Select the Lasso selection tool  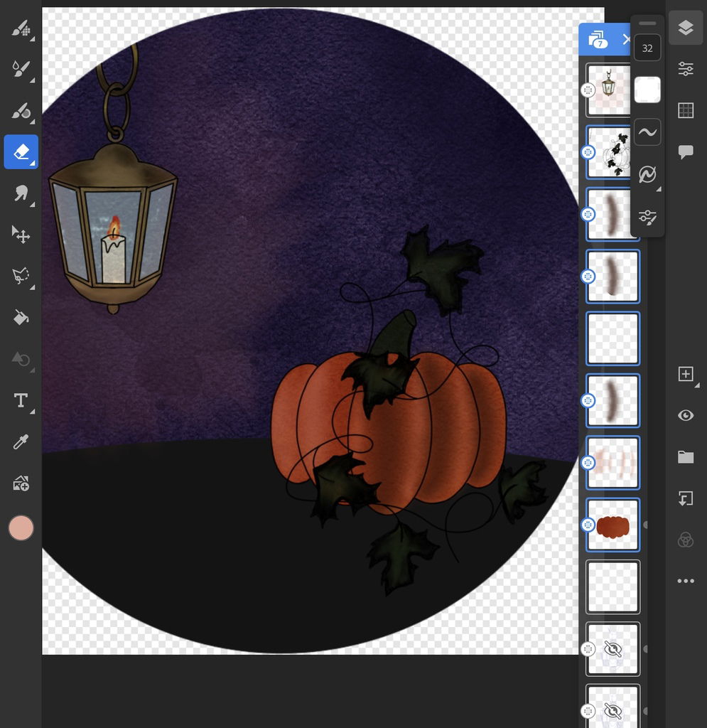[21, 276]
